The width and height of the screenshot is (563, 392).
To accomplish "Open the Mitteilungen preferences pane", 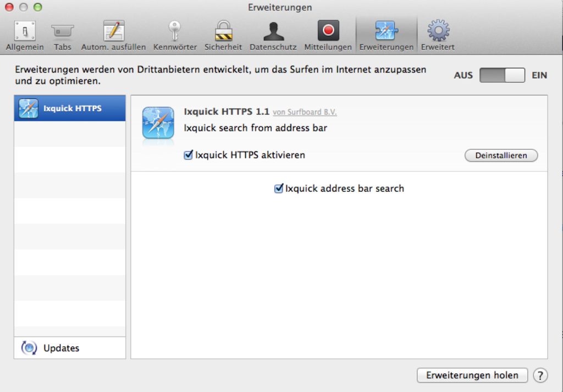I will pyautogui.click(x=328, y=36).
